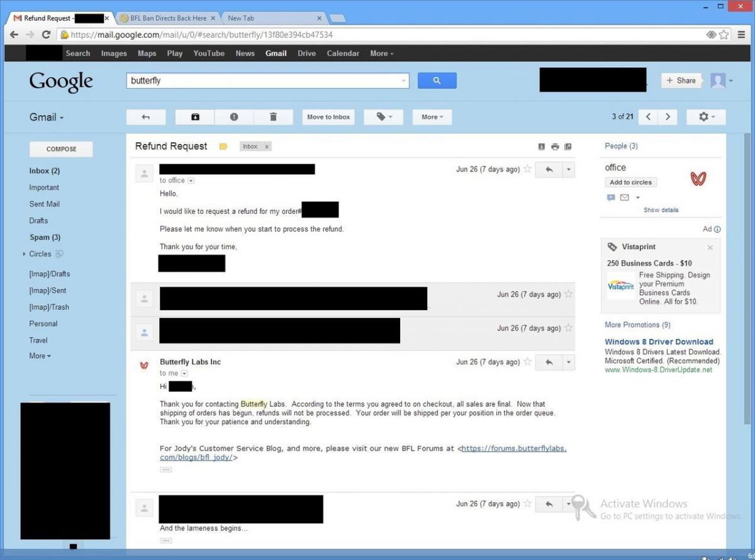Click the blue search magnifier button
This screenshot has height=560, width=755.
(x=437, y=81)
